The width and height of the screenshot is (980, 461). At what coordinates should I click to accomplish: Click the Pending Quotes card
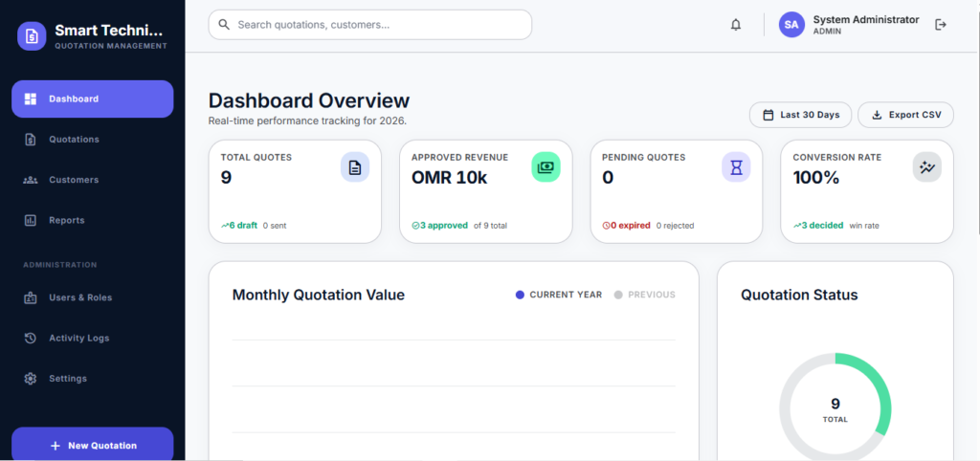(x=677, y=191)
